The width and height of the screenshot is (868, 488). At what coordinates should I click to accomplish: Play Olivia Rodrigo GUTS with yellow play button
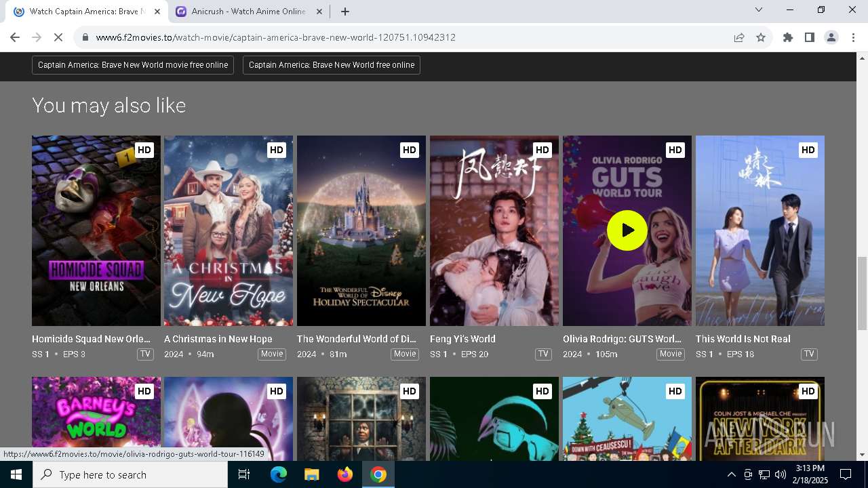(627, 230)
